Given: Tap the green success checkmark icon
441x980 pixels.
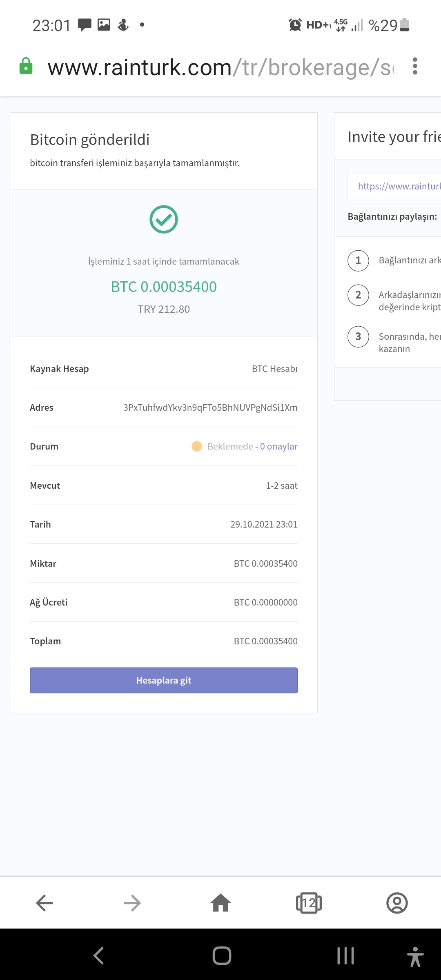Looking at the screenshot, I should click(x=164, y=219).
